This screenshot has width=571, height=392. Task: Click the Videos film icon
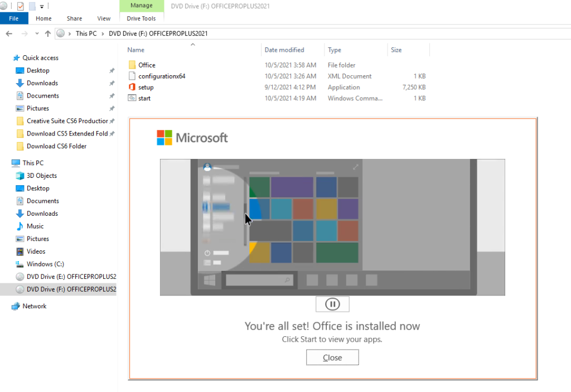(20, 251)
